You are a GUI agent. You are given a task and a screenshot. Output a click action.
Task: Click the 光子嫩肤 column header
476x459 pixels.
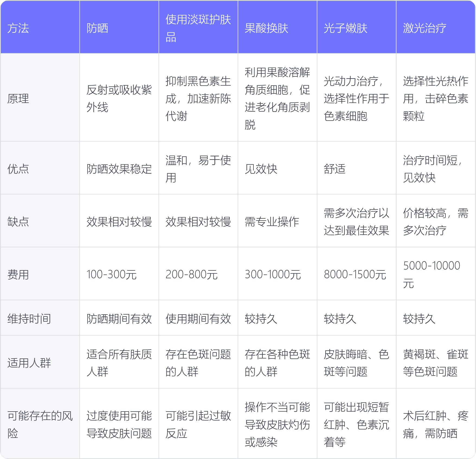(x=345, y=28)
